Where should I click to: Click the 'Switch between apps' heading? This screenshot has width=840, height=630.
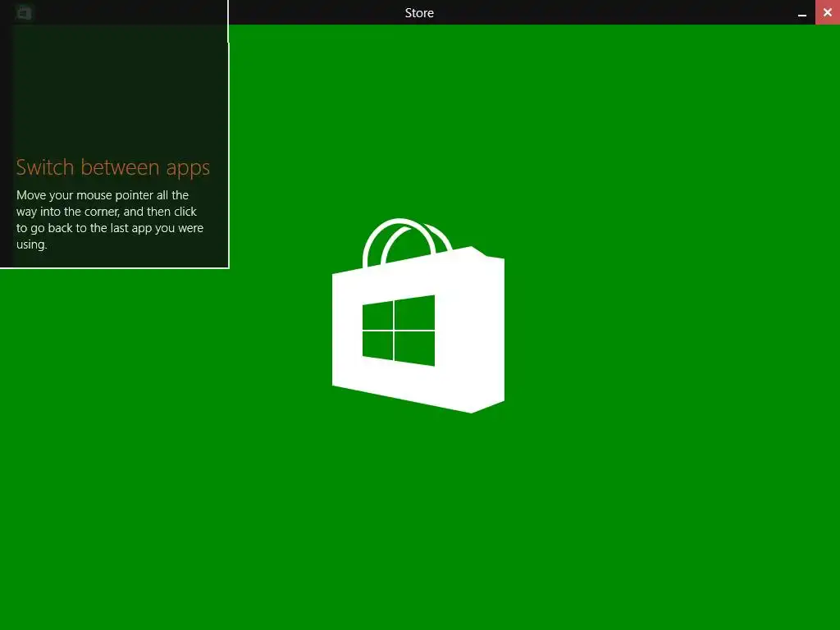[112, 167]
